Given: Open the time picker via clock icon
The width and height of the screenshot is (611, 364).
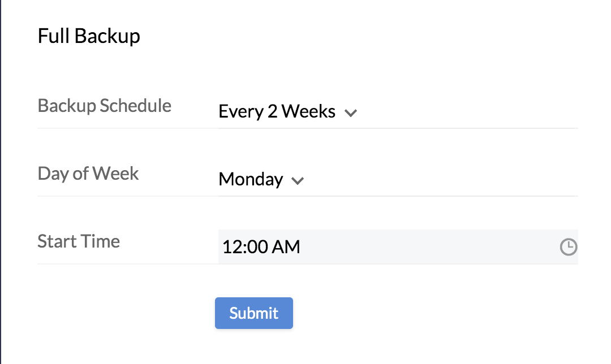Looking at the screenshot, I should tap(568, 247).
